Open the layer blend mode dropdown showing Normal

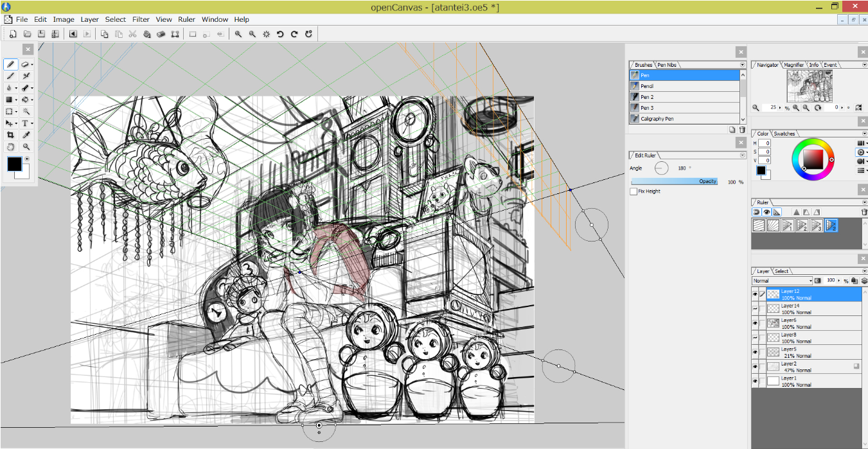coord(782,281)
